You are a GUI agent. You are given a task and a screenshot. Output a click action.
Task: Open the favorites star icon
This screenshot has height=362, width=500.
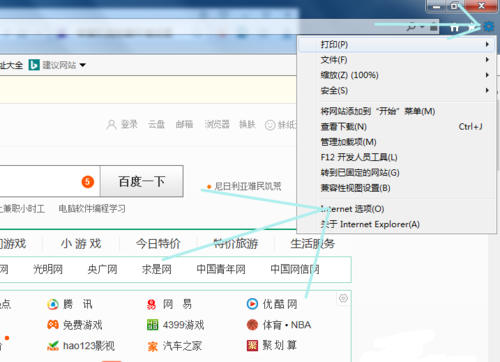(x=472, y=27)
